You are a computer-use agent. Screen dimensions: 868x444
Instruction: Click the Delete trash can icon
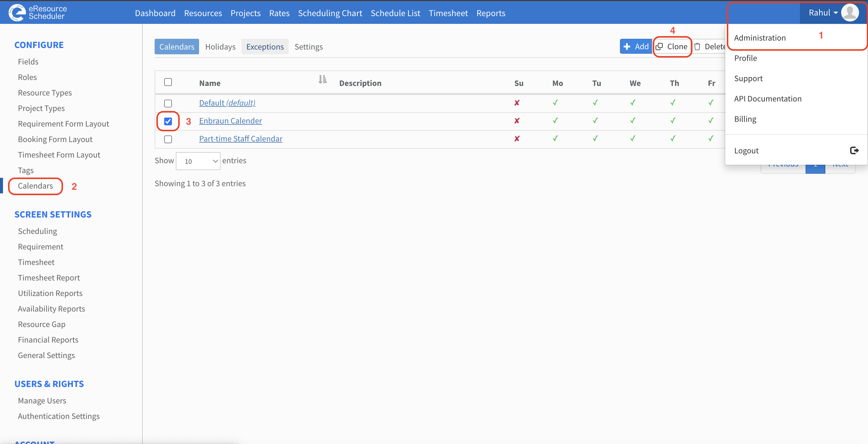697,47
